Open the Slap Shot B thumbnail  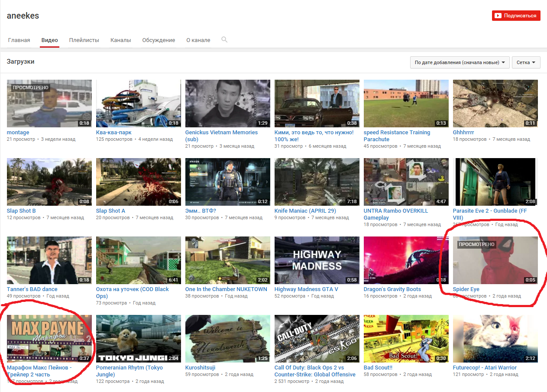point(49,182)
